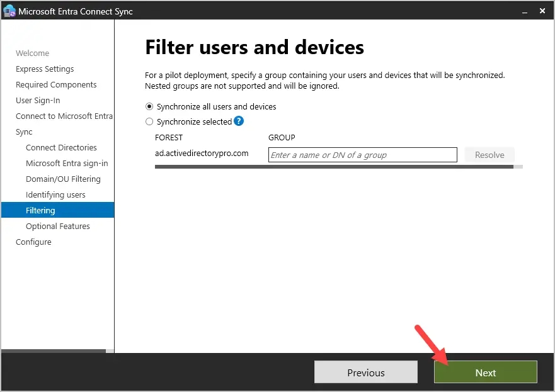Choose the Synchronize selected option
555x392 pixels.
149,121
